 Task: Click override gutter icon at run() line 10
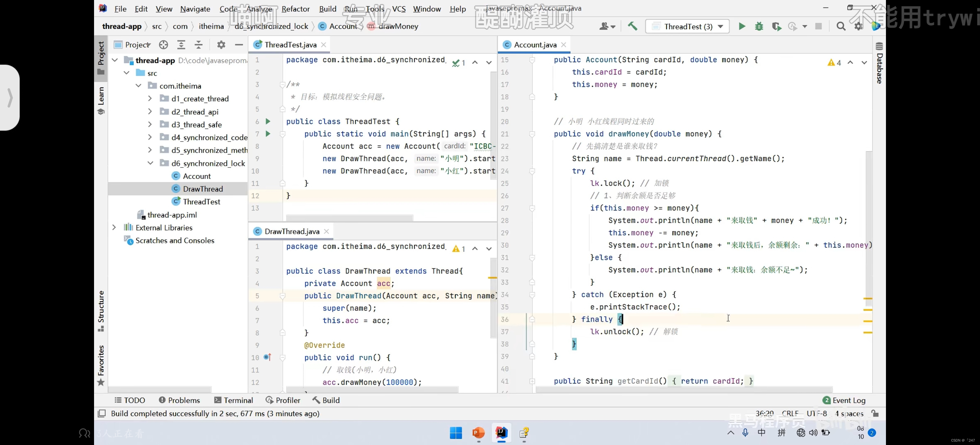268,357
